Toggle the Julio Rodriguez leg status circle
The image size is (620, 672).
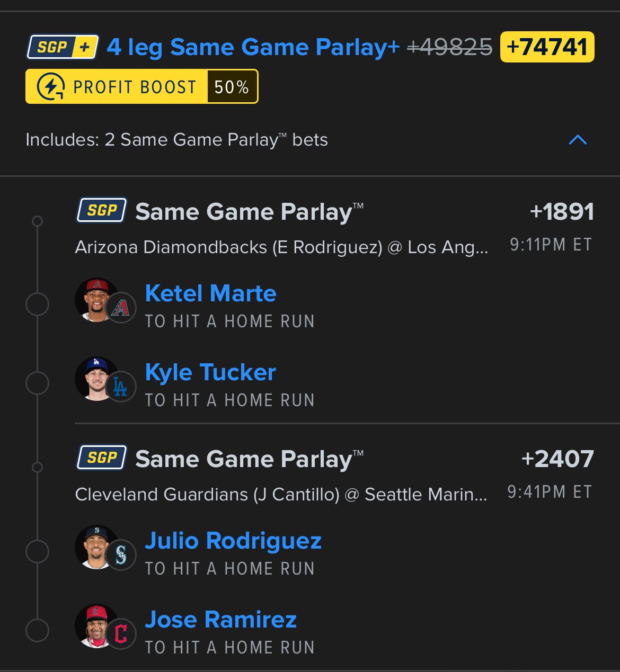pos(38,552)
